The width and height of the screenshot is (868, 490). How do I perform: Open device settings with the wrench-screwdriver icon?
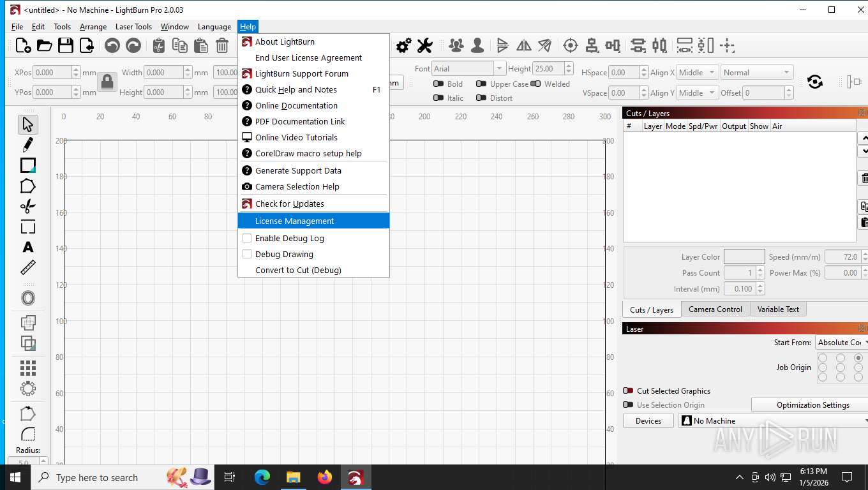[424, 45]
